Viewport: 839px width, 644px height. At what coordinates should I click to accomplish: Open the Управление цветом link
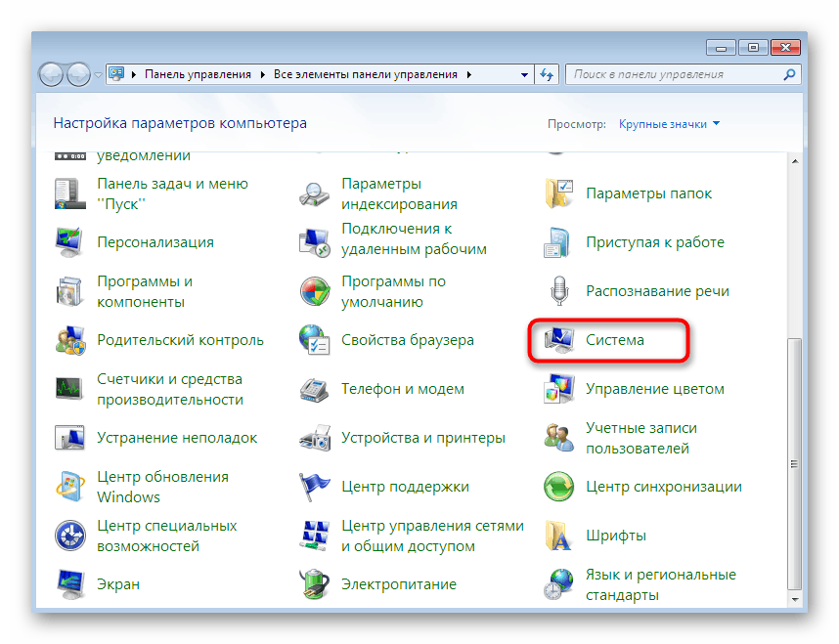click(x=655, y=389)
